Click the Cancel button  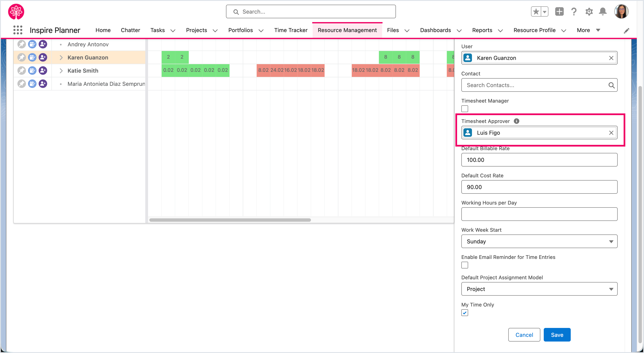coord(524,335)
